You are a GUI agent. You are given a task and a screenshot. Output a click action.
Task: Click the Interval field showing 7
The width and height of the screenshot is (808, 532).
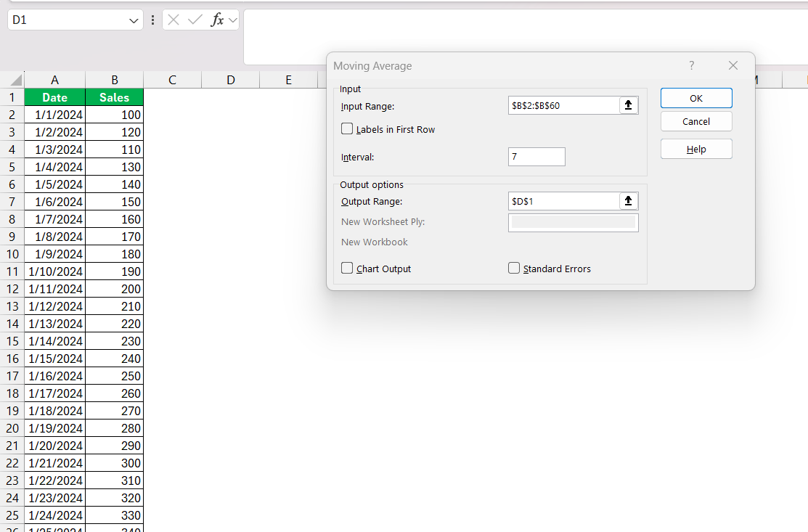[536, 157]
